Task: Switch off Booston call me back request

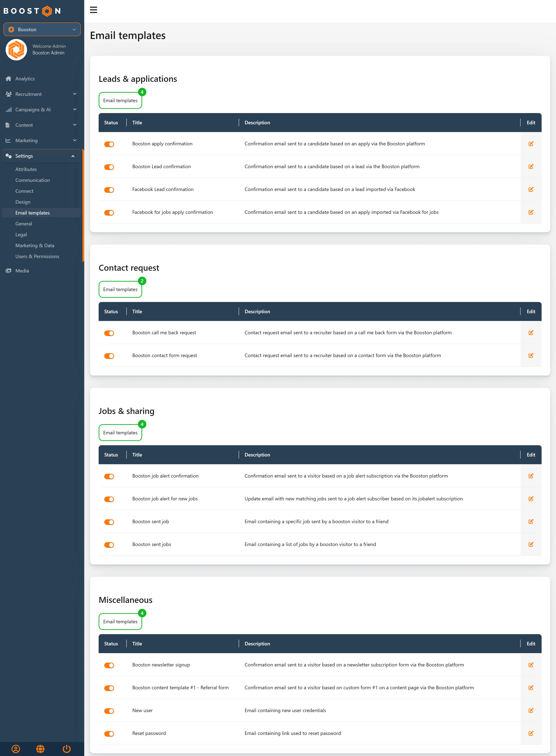Action: pyautogui.click(x=109, y=333)
